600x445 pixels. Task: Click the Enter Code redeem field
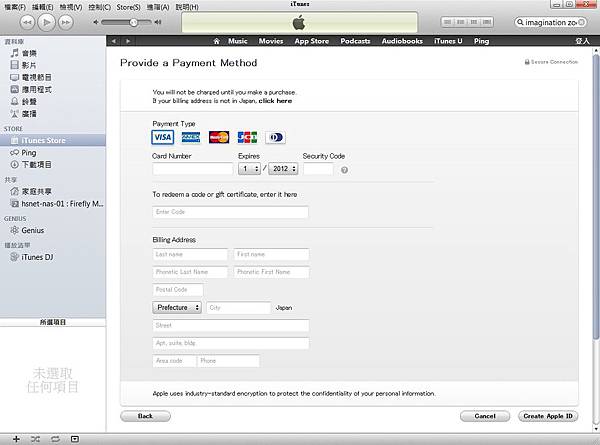pos(230,212)
